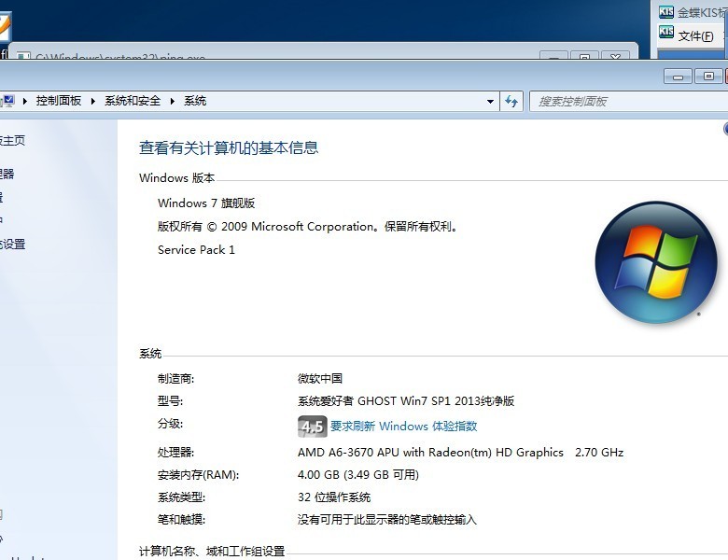Click the ping.exe console window title icon
Image resolution: width=728 pixels, height=560 pixels.
coord(23,56)
